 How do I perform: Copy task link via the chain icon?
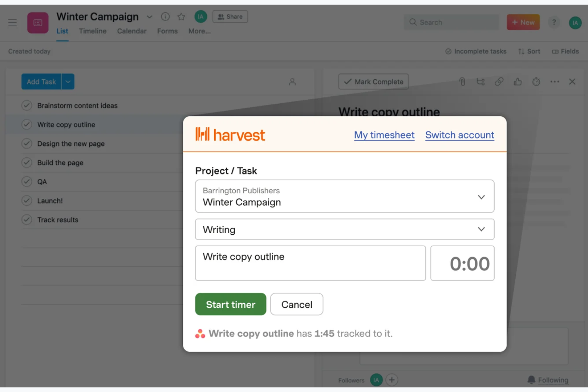pyautogui.click(x=499, y=81)
